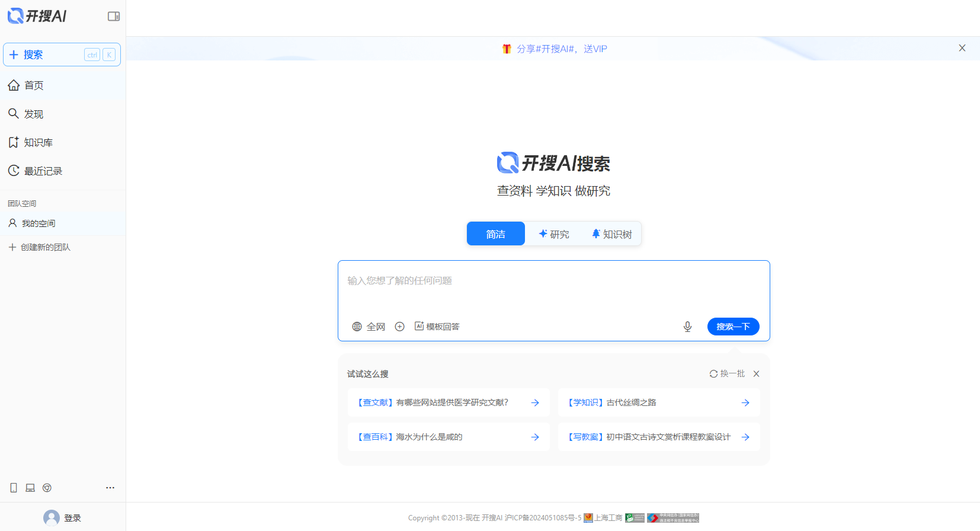Click the green e-credential badge in footer

click(x=635, y=518)
